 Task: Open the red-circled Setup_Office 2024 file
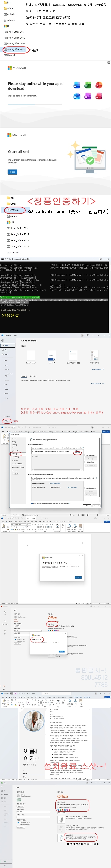click(x=16, y=49)
